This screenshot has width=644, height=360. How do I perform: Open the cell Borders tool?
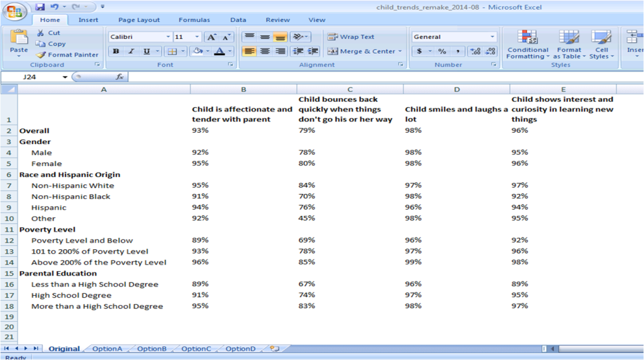coord(172,52)
